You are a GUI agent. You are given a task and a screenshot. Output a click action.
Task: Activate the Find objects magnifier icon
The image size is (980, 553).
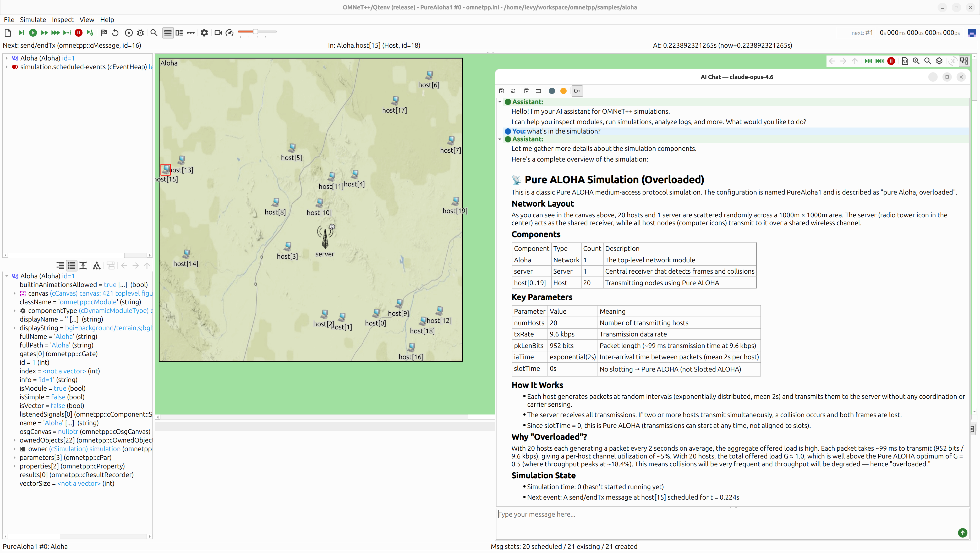coord(154,33)
